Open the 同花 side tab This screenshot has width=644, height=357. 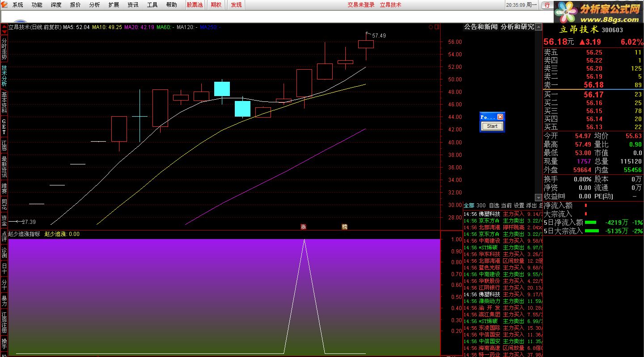click(4, 205)
